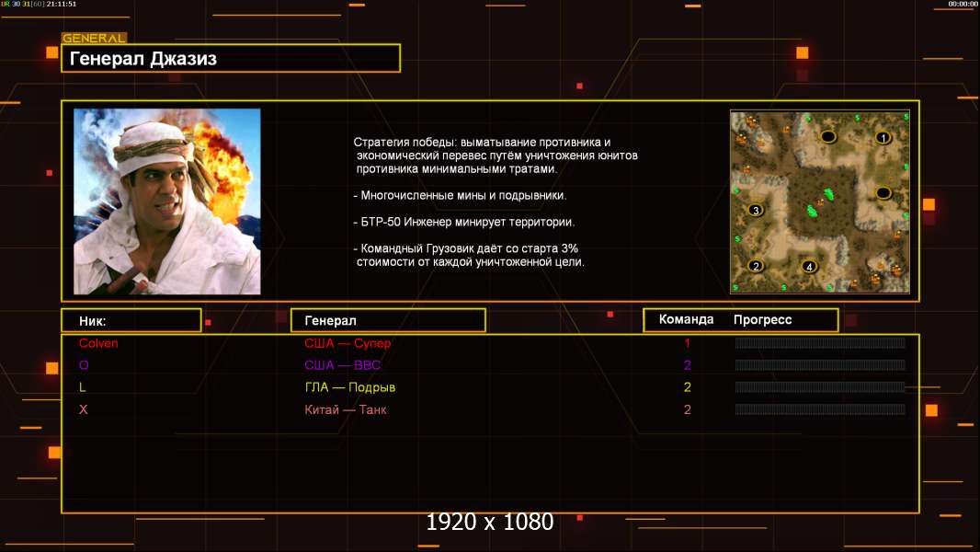Select player name 'Colven'
The width and height of the screenshot is (980, 552).
coord(98,343)
